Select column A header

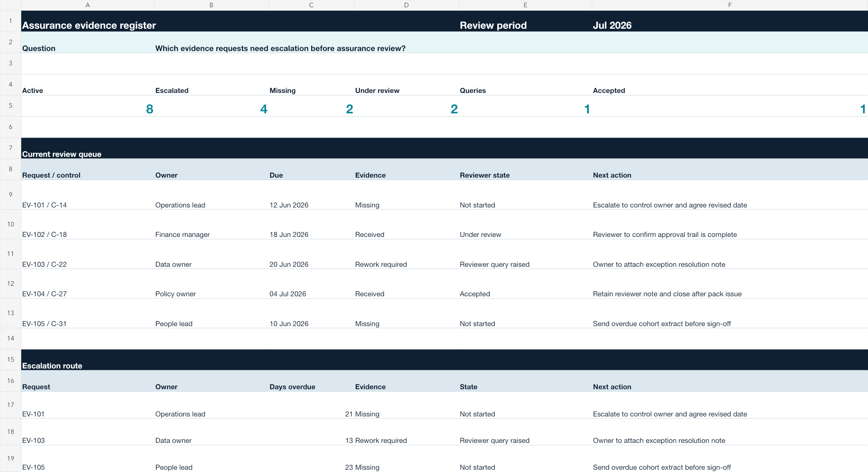pos(88,5)
